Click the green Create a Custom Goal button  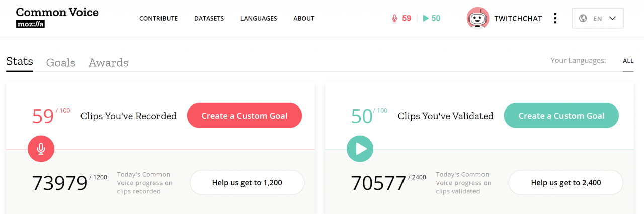pyautogui.click(x=561, y=116)
